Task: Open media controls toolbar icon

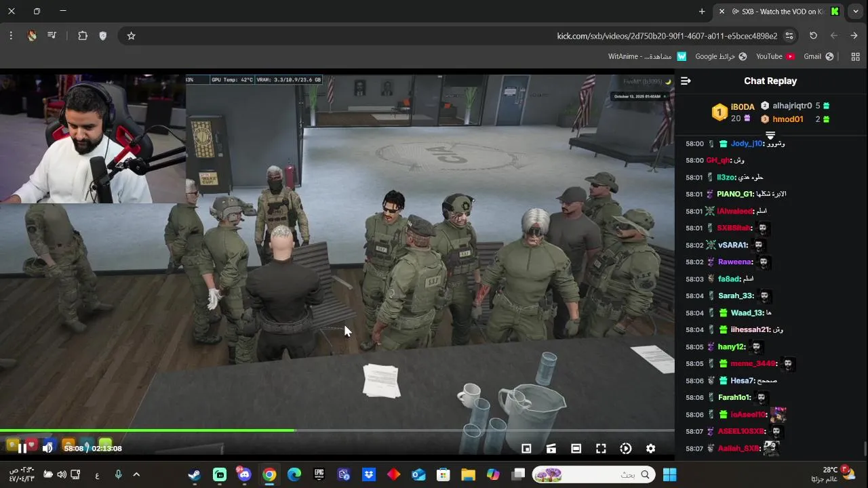Action: click(52, 36)
